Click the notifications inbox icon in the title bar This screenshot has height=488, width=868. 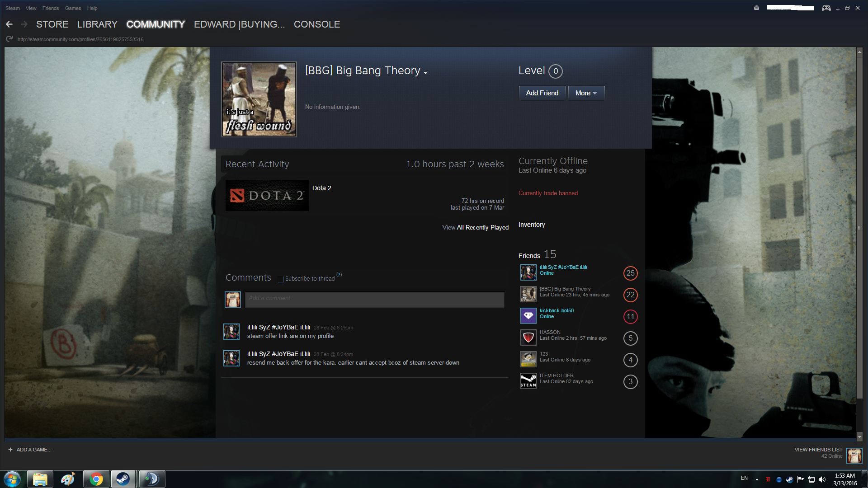[756, 8]
